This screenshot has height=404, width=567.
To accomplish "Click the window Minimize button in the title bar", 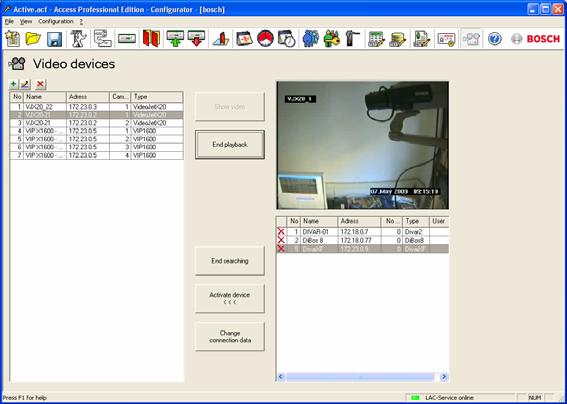I will (533, 9).
